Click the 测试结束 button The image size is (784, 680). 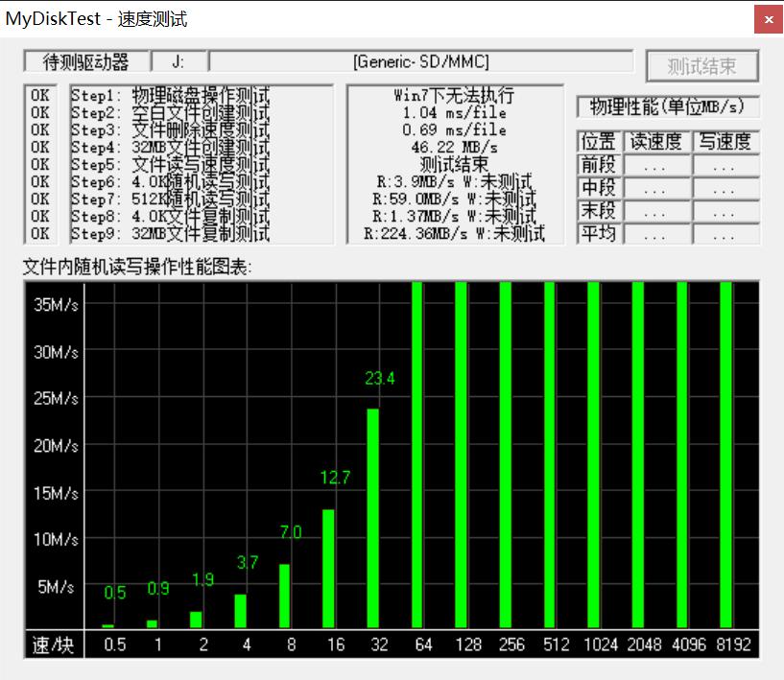[x=701, y=66]
